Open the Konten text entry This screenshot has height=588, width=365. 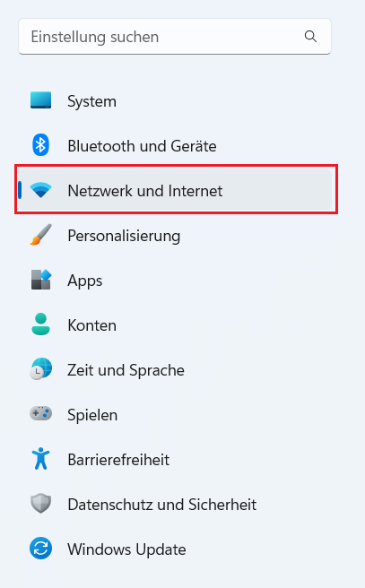[x=91, y=325]
